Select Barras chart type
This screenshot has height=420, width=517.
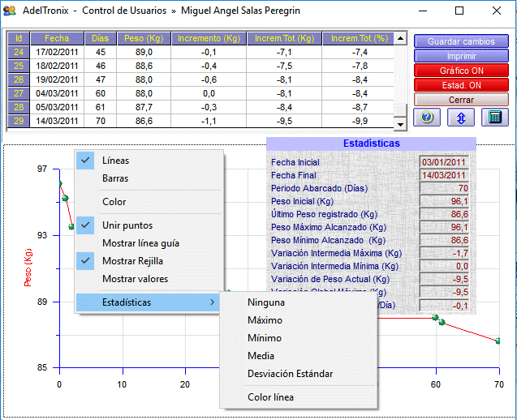[x=115, y=178]
